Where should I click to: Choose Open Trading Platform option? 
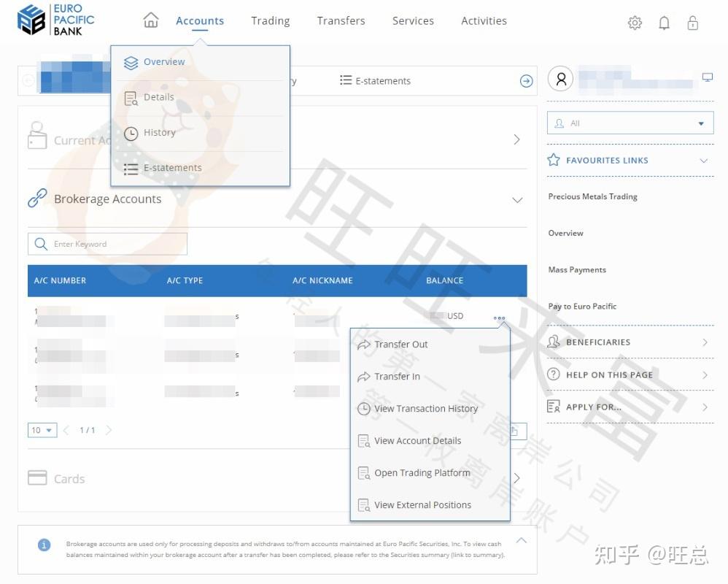430,472
